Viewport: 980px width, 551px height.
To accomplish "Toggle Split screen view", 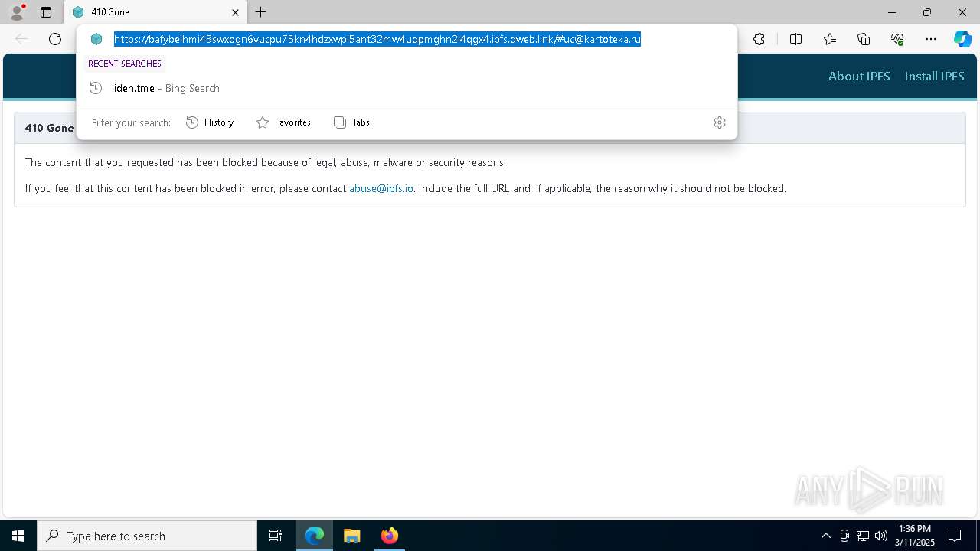I will pos(795,39).
